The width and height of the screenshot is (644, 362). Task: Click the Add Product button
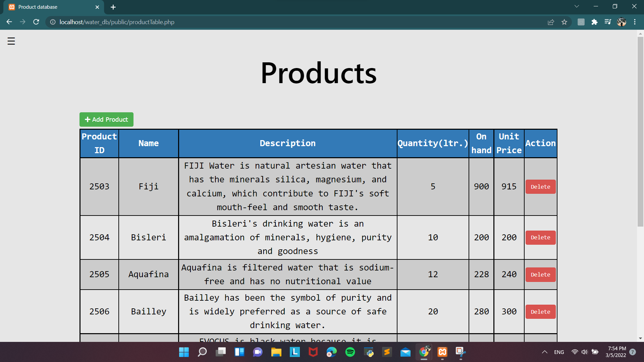[x=106, y=119]
